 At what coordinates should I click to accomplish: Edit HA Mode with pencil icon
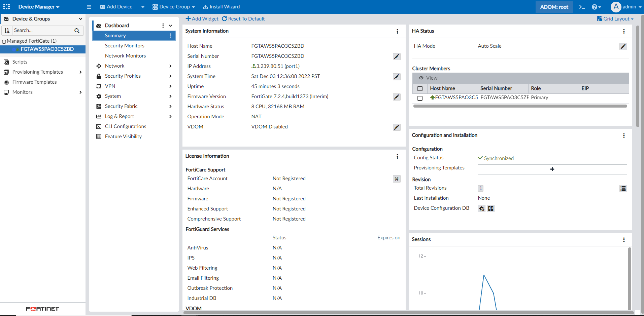click(x=623, y=47)
